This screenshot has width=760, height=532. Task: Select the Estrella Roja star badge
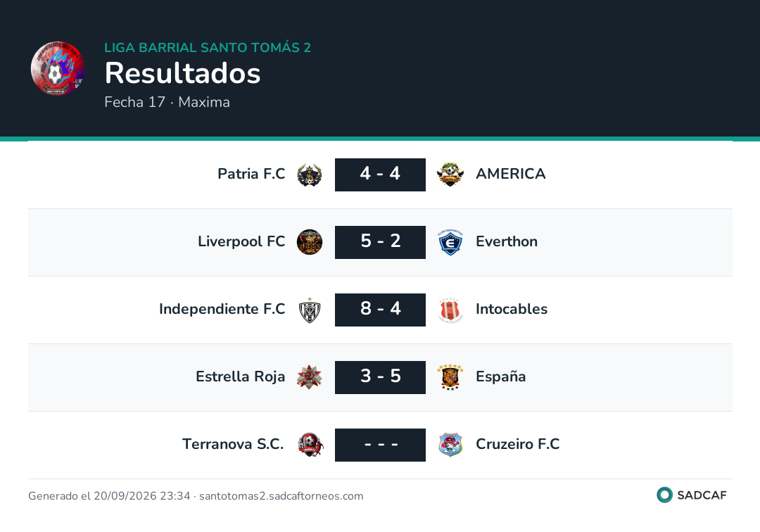click(309, 377)
